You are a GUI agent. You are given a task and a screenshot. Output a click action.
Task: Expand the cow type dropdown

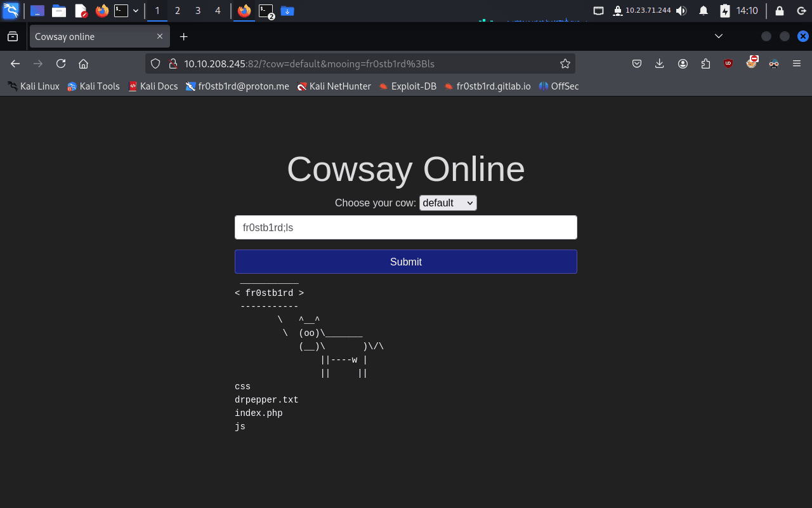(x=448, y=203)
